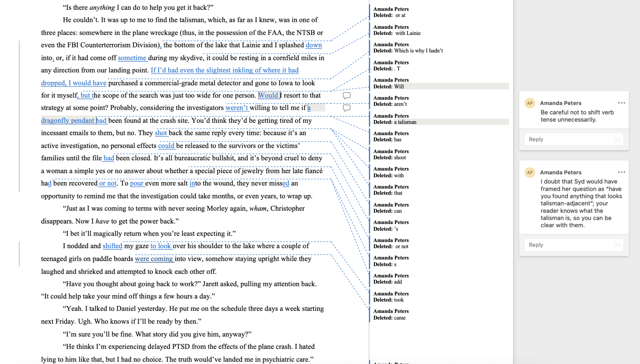Click send arrow in talisman comment reply
The height and width of the screenshot is (364, 640).
(617, 245)
